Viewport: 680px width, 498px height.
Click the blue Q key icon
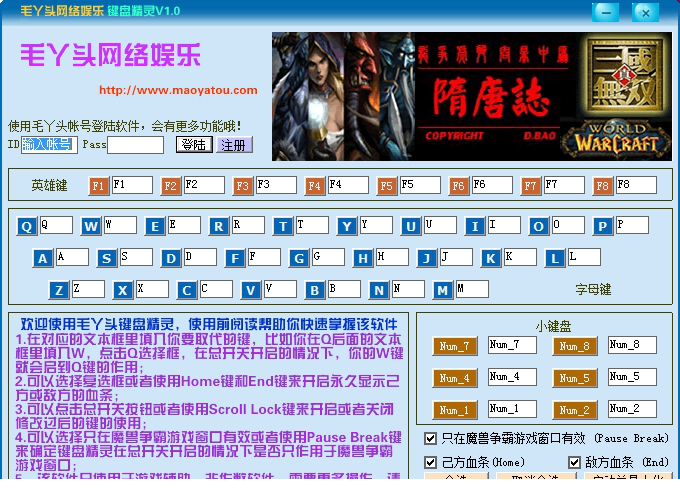27,226
